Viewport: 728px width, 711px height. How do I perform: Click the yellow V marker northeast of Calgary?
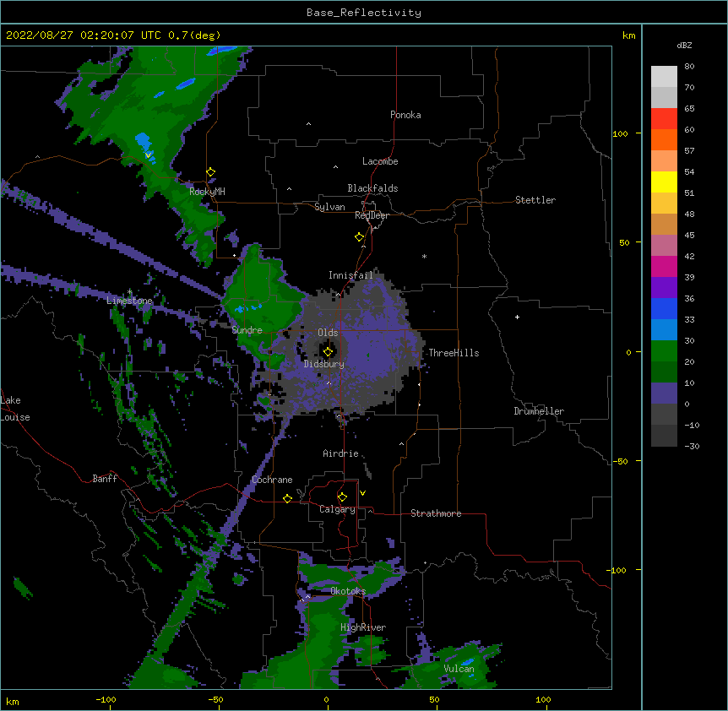[x=362, y=493]
